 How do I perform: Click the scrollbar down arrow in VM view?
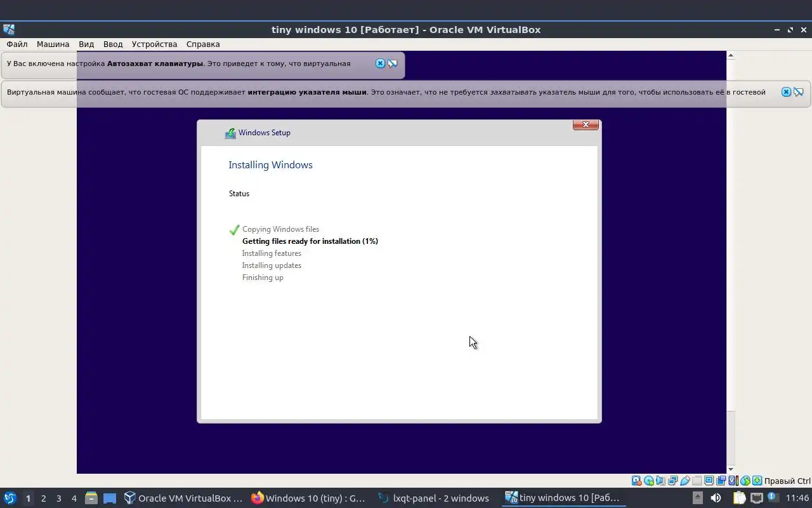coord(730,469)
